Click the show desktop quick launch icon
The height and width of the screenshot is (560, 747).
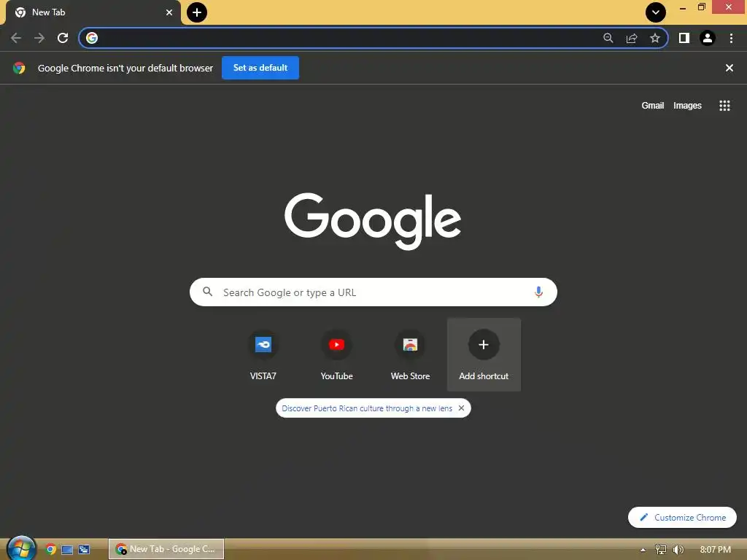coord(67,550)
